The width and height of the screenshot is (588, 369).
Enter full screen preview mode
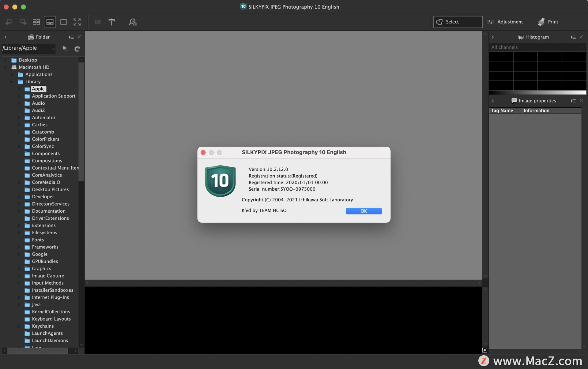tap(77, 22)
